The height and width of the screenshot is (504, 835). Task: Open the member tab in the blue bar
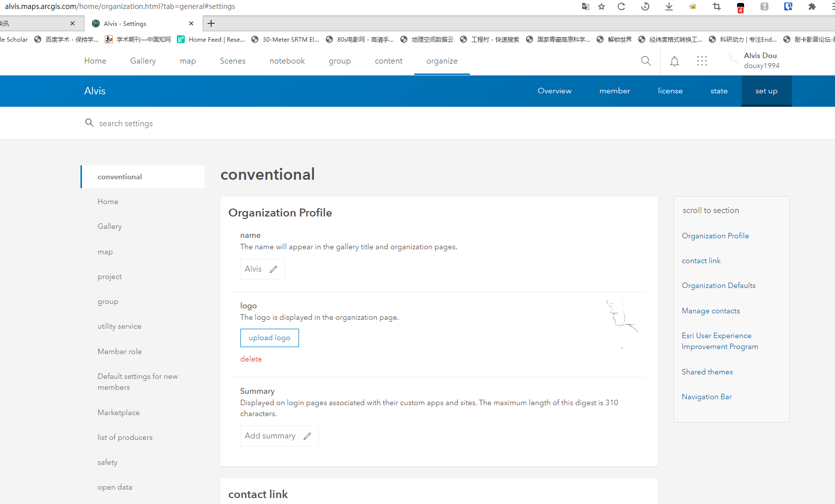pyautogui.click(x=614, y=91)
